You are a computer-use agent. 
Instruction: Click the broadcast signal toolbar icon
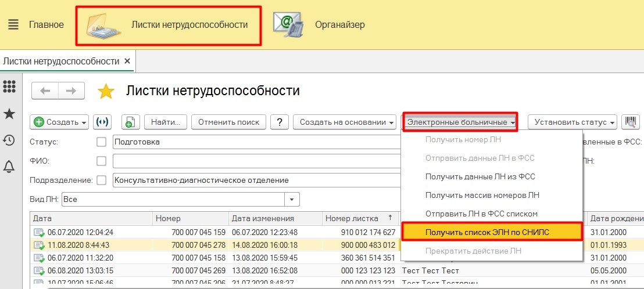[102, 122]
